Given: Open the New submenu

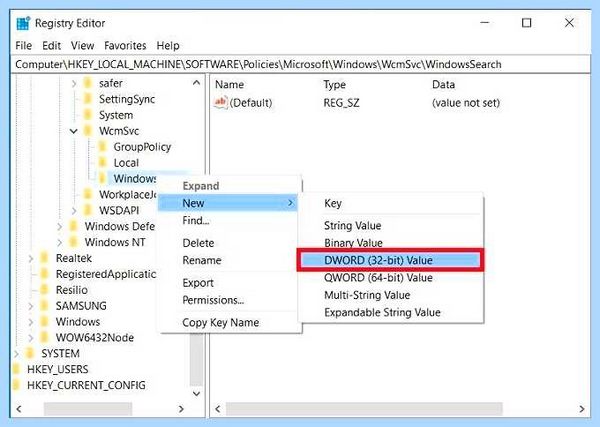Looking at the screenshot, I should click(228, 203).
